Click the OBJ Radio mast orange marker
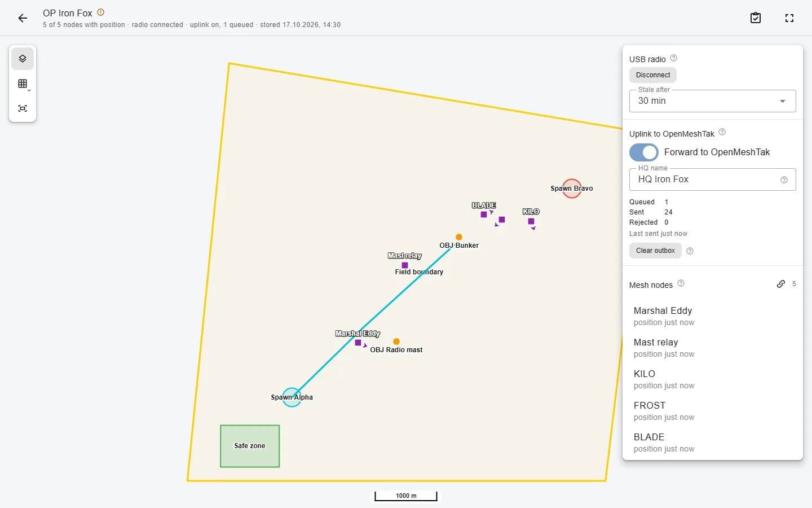The height and width of the screenshot is (508, 812). click(396, 341)
